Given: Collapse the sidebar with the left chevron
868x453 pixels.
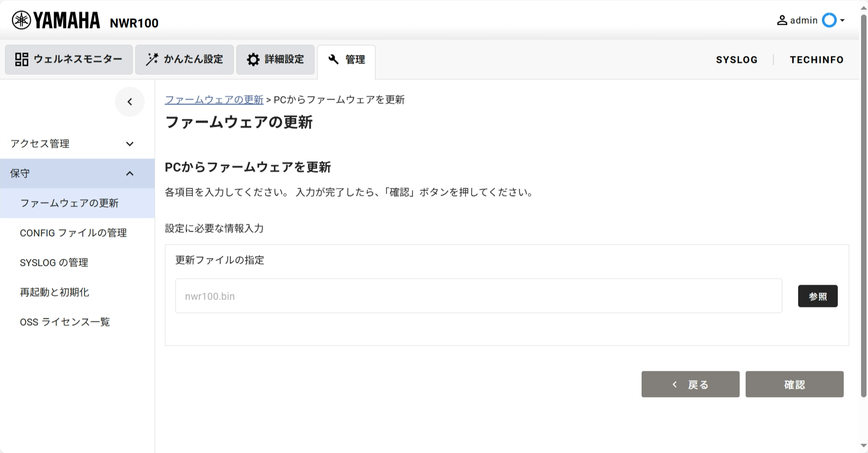Looking at the screenshot, I should 130,102.
